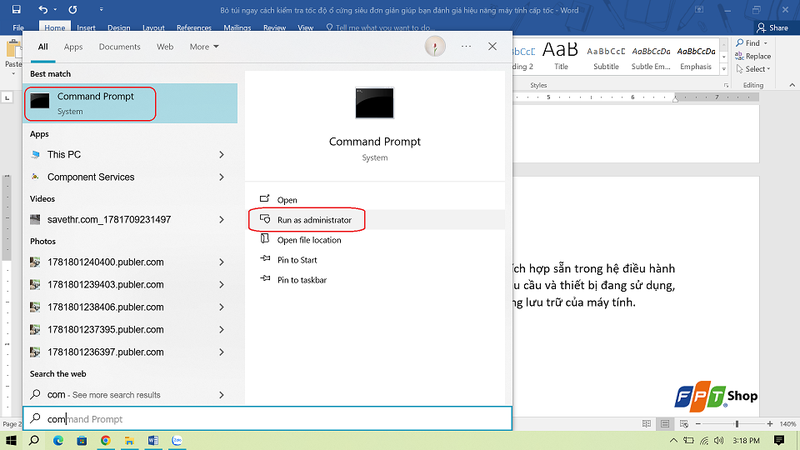800x450 pixels.
Task: Switch to the Home ribbon tab
Action: tap(55, 28)
